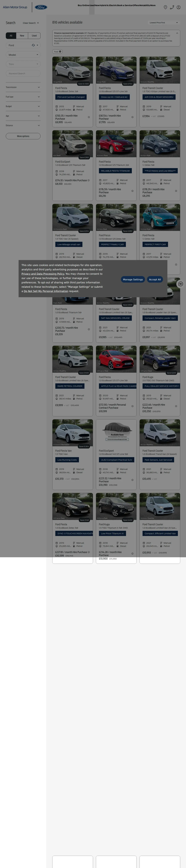Click the 'PERFECT FAMILY CAR' tag
Viewport: 186px width, 868px height.
pos(112,244)
